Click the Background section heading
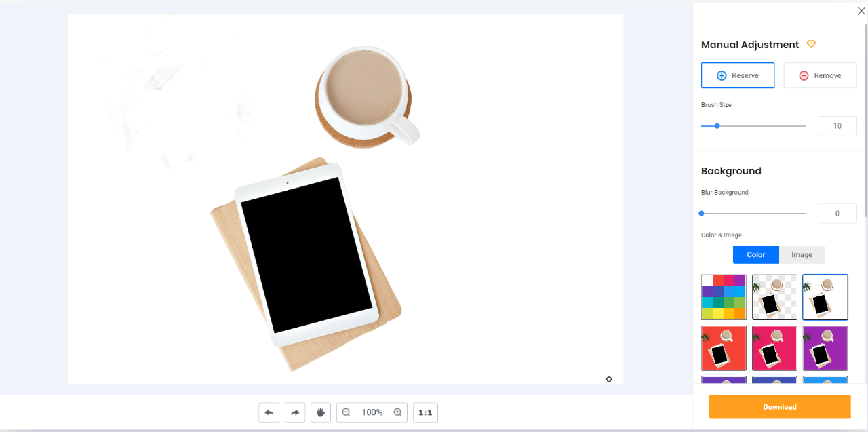Screen dimensions: 868x432 [x=731, y=171]
